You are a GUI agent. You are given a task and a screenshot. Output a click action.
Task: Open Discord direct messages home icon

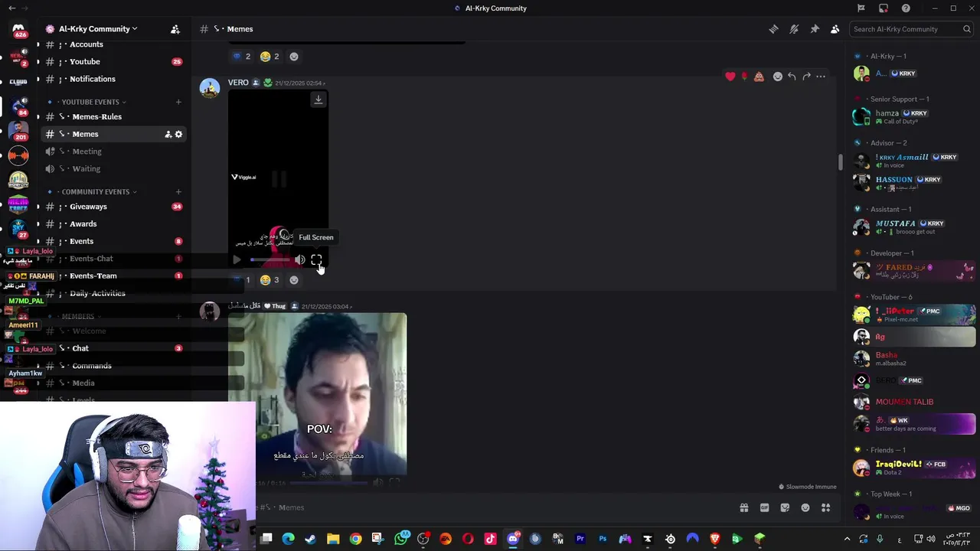[18, 29]
